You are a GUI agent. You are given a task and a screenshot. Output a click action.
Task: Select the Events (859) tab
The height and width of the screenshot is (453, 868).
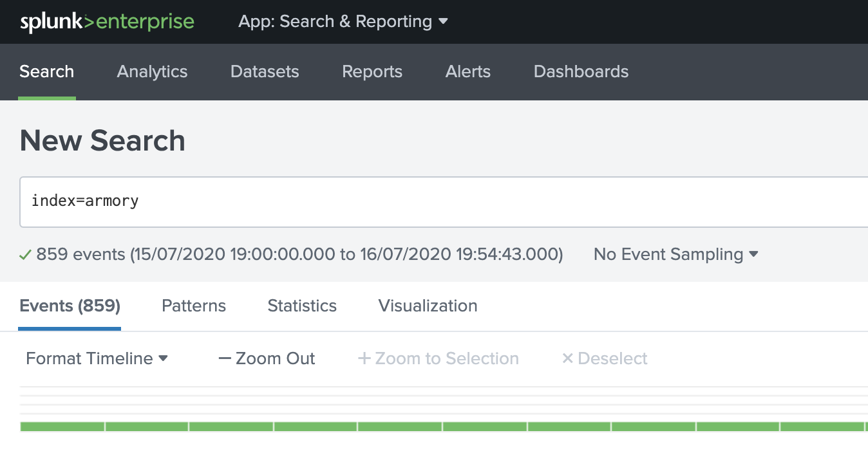click(70, 306)
